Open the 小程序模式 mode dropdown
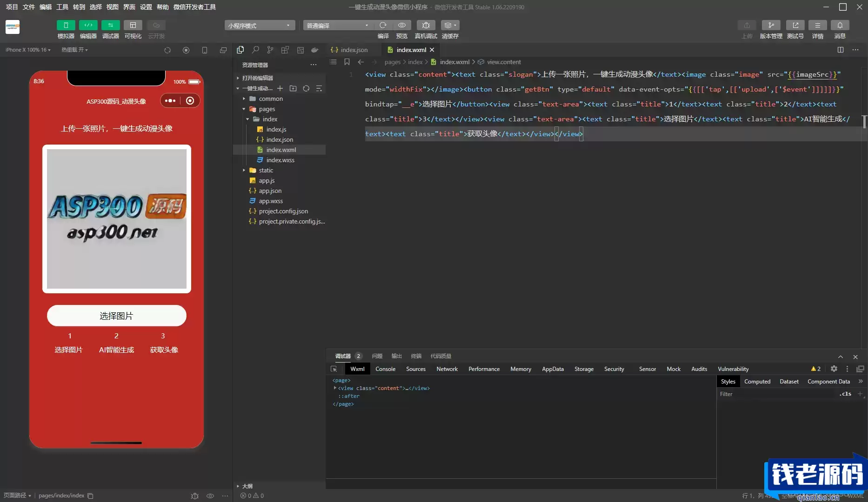Viewport: 868px width, 502px height. tap(260, 25)
